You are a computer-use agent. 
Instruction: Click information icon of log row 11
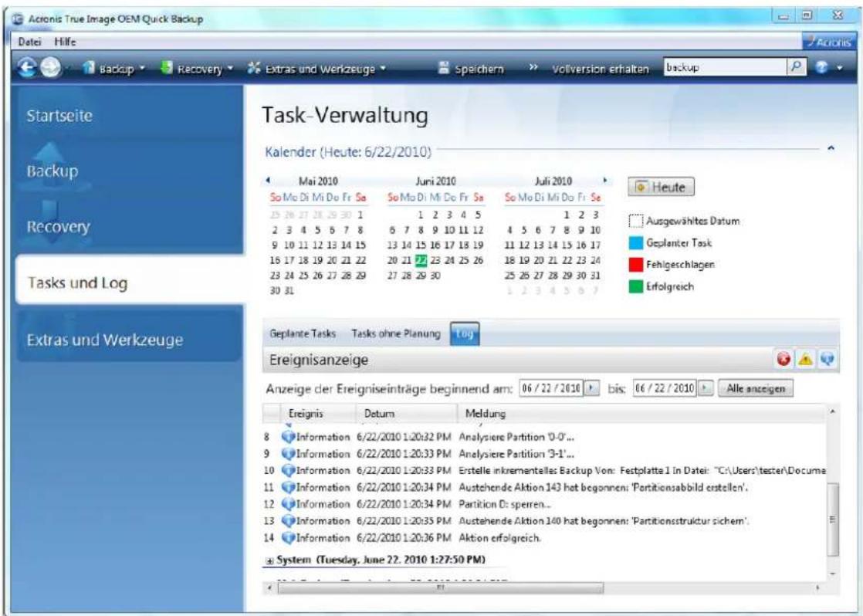(289, 487)
